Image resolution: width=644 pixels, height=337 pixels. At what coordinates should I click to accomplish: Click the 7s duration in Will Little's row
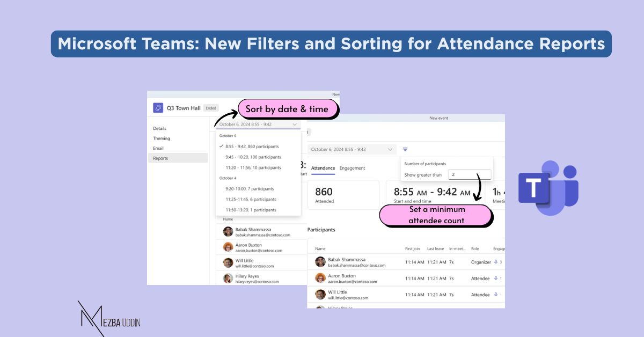point(451,295)
